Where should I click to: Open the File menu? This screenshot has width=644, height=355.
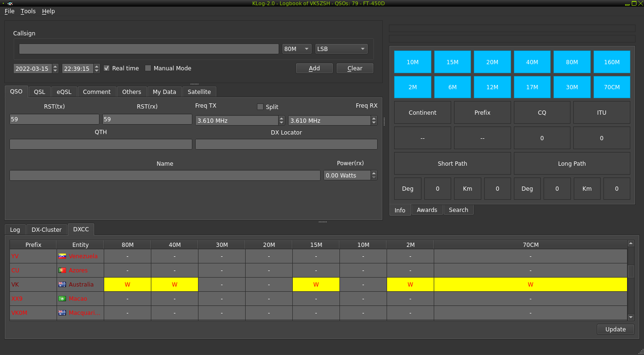(x=9, y=11)
